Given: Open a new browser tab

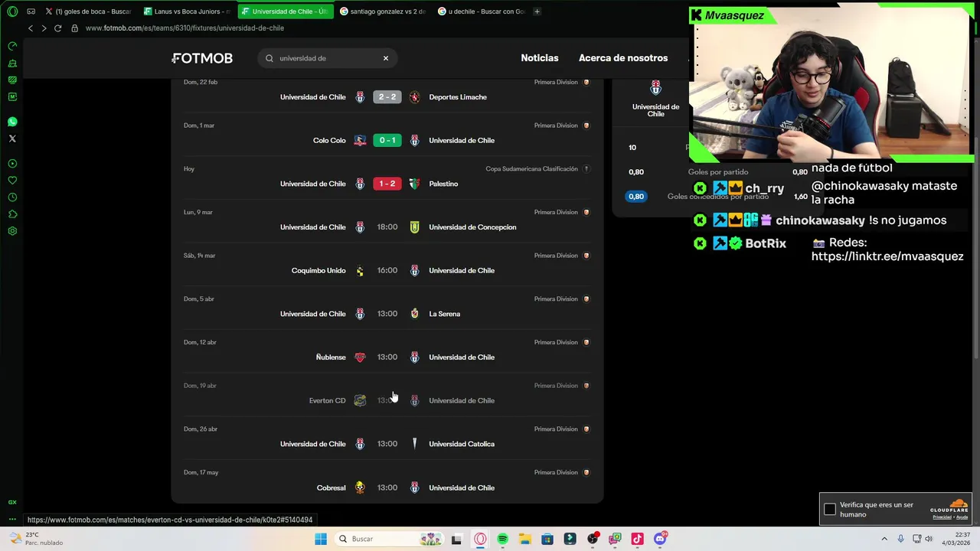Looking at the screenshot, I should tap(537, 11).
